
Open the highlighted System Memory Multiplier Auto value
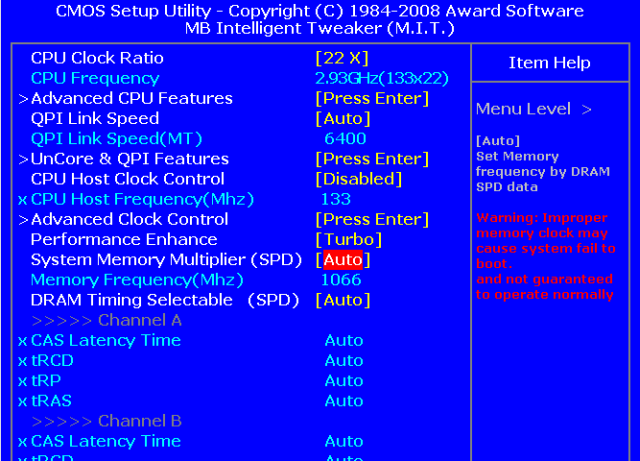coord(343,260)
